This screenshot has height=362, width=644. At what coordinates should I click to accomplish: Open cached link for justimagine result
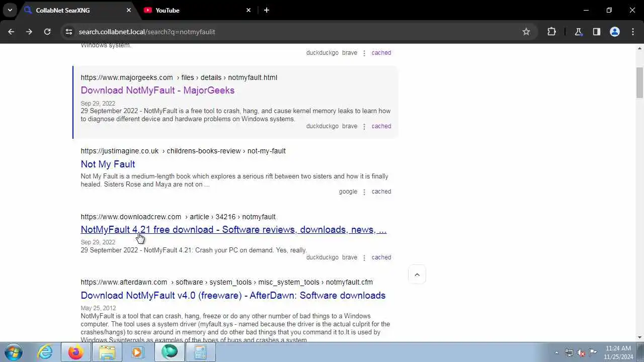click(381, 192)
